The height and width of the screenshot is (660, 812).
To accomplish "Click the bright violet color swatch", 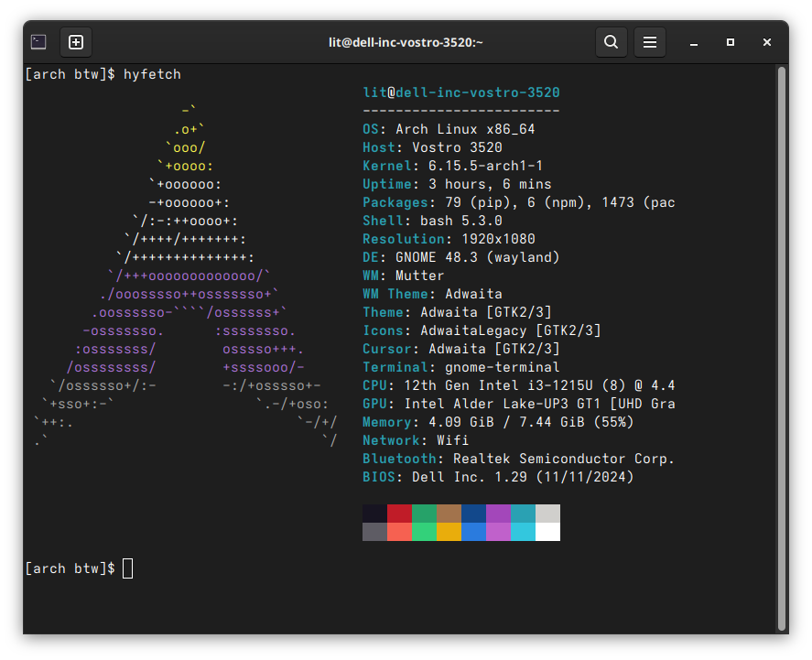I will point(499,532).
